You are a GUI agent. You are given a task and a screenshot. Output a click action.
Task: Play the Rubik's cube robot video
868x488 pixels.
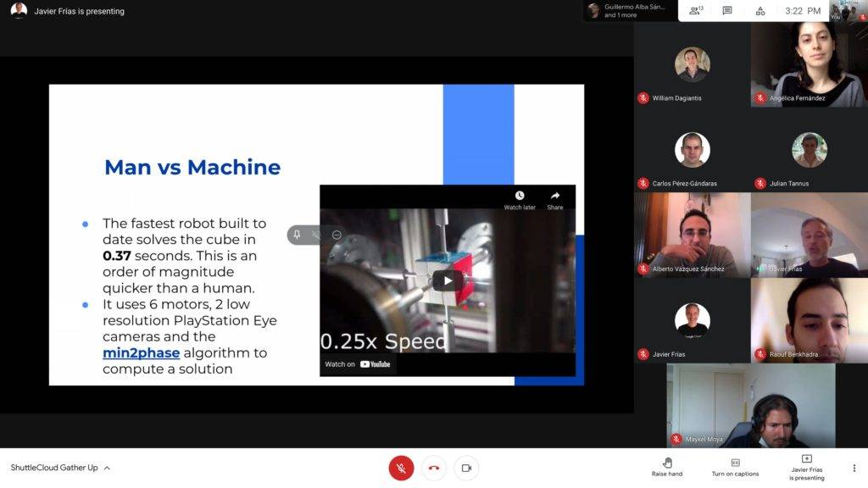pos(448,280)
